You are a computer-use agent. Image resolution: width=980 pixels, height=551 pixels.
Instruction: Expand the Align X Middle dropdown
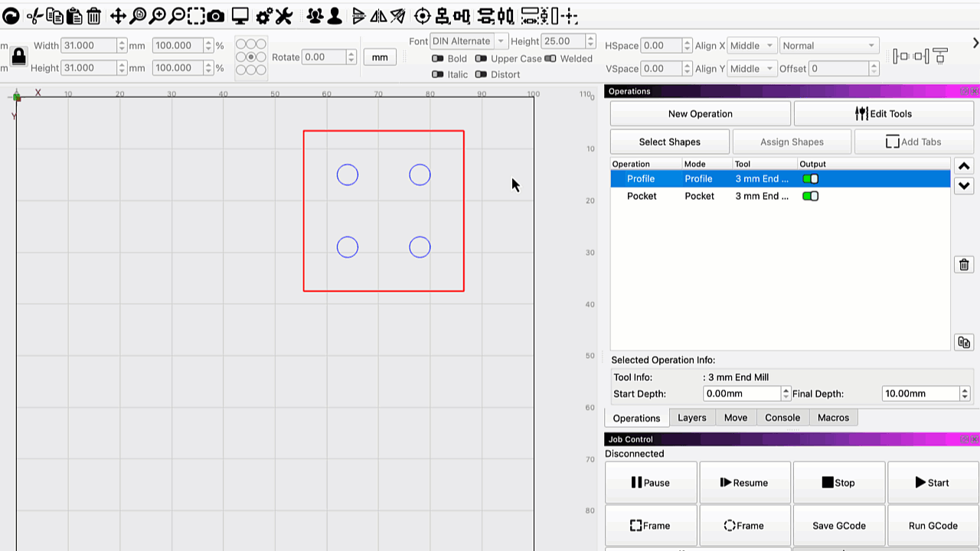click(751, 46)
